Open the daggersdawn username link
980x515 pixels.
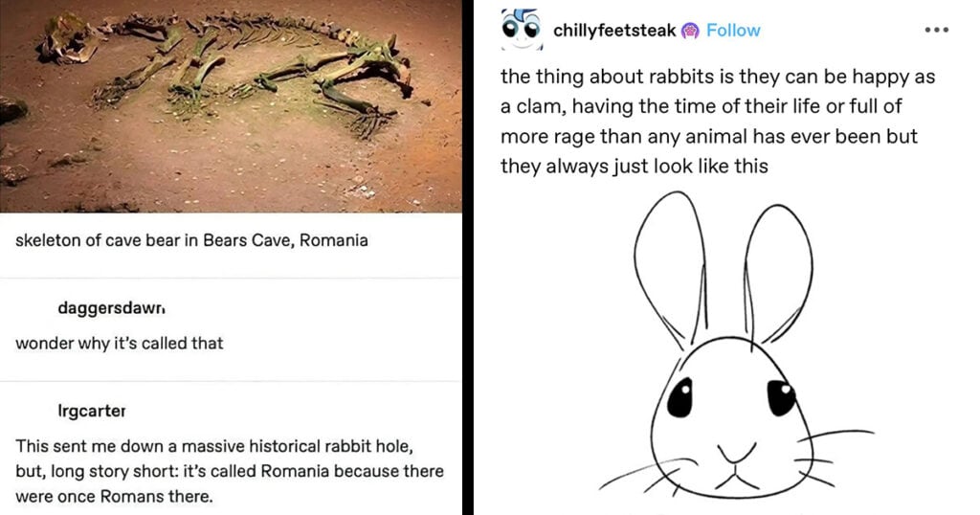point(111,307)
